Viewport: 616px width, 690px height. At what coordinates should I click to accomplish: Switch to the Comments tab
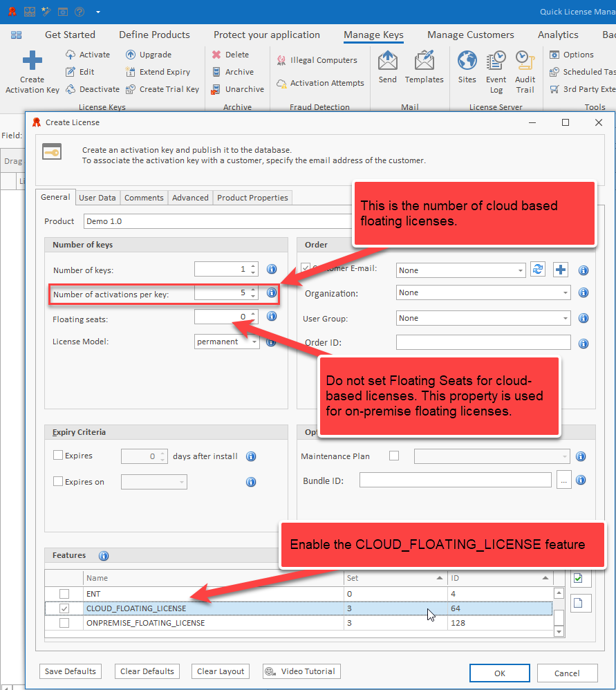[144, 198]
